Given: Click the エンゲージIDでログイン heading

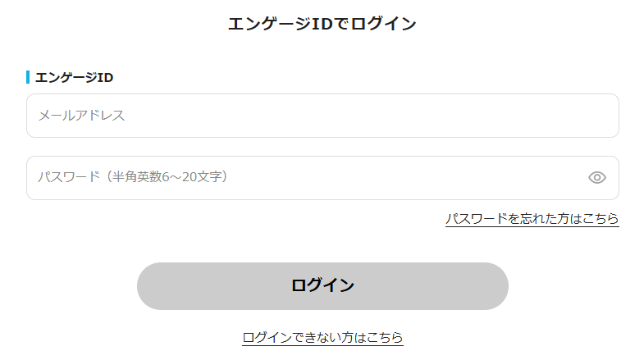Looking at the screenshot, I should (322, 24).
